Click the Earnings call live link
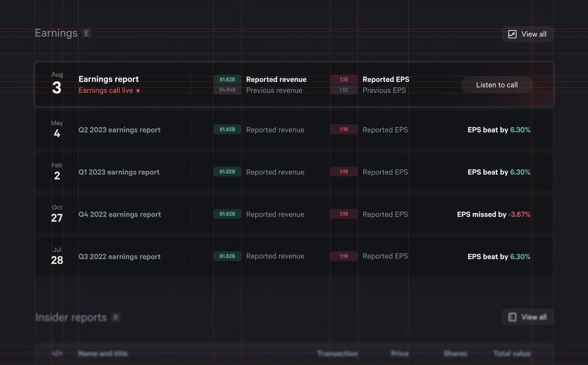 [x=106, y=91]
